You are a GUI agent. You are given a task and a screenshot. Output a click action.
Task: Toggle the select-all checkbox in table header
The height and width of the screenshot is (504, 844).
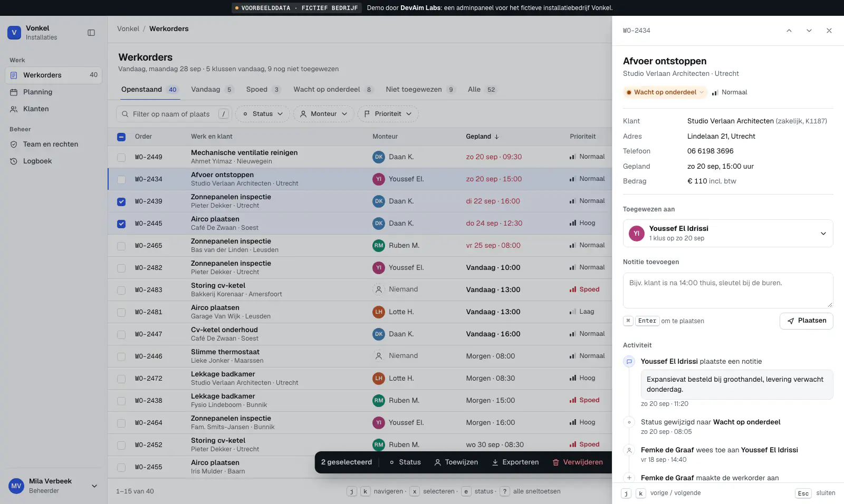(121, 137)
